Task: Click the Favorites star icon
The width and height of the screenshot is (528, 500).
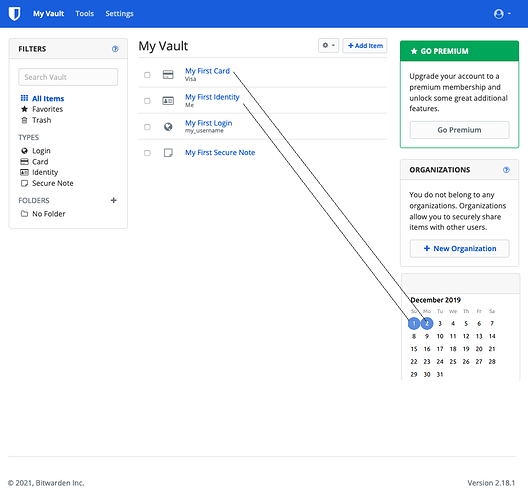Action: (24, 109)
